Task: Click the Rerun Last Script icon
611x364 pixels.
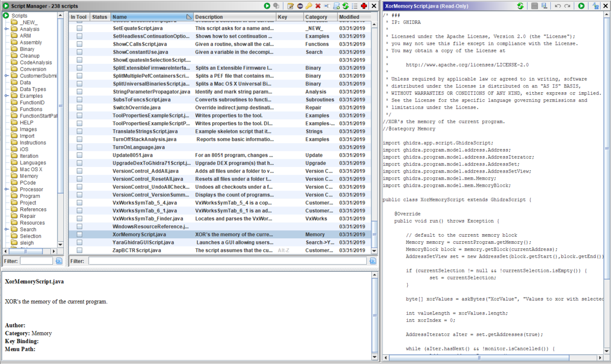Action: tap(276, 6)
